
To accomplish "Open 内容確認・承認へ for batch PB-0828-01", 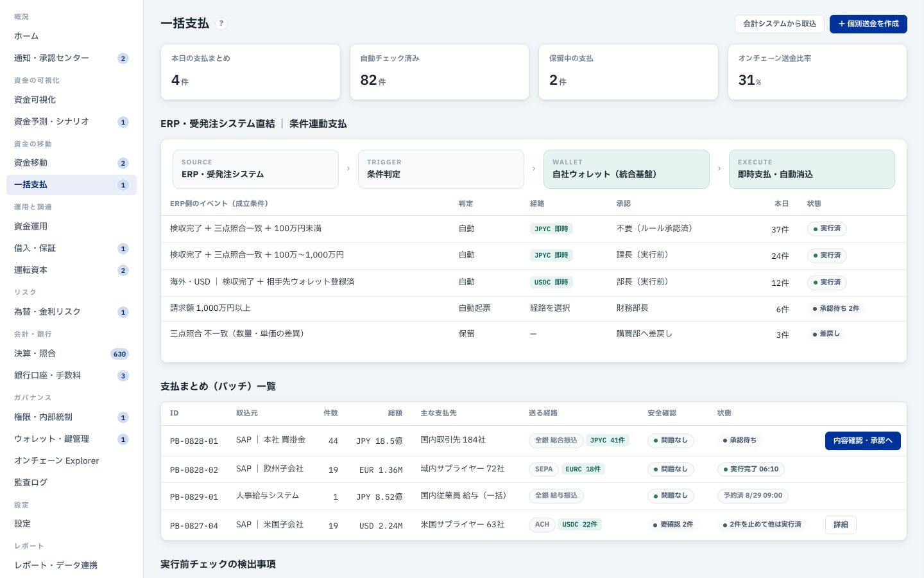I will pos(862,441).
